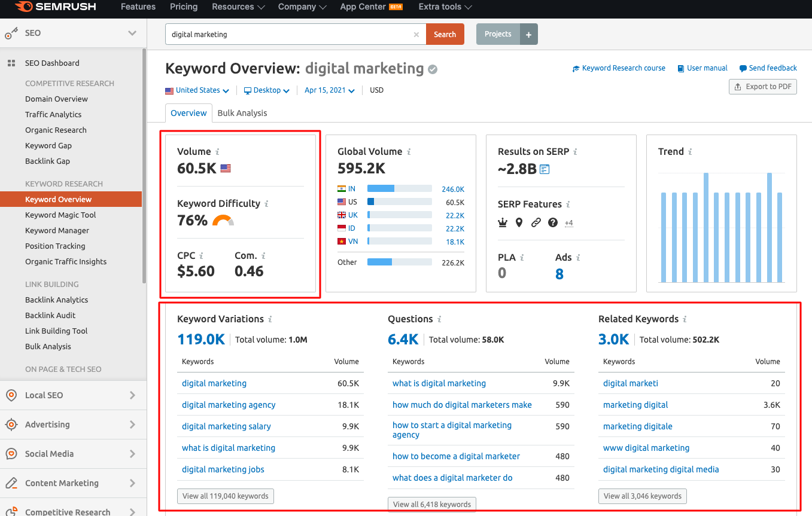Click the Keyword Difficulty info icon

tap(267, 204)
